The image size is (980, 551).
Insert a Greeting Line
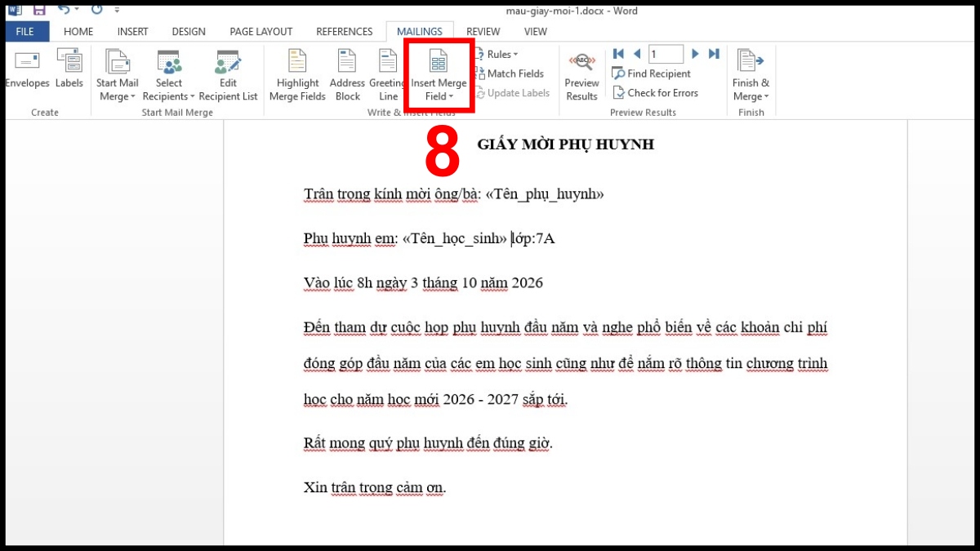388,75
